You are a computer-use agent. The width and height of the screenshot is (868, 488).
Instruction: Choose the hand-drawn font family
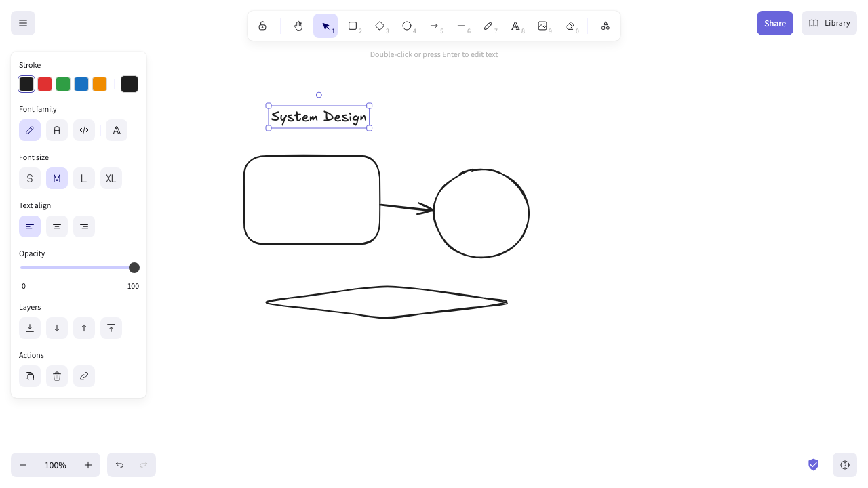click(x=30, y=130)
